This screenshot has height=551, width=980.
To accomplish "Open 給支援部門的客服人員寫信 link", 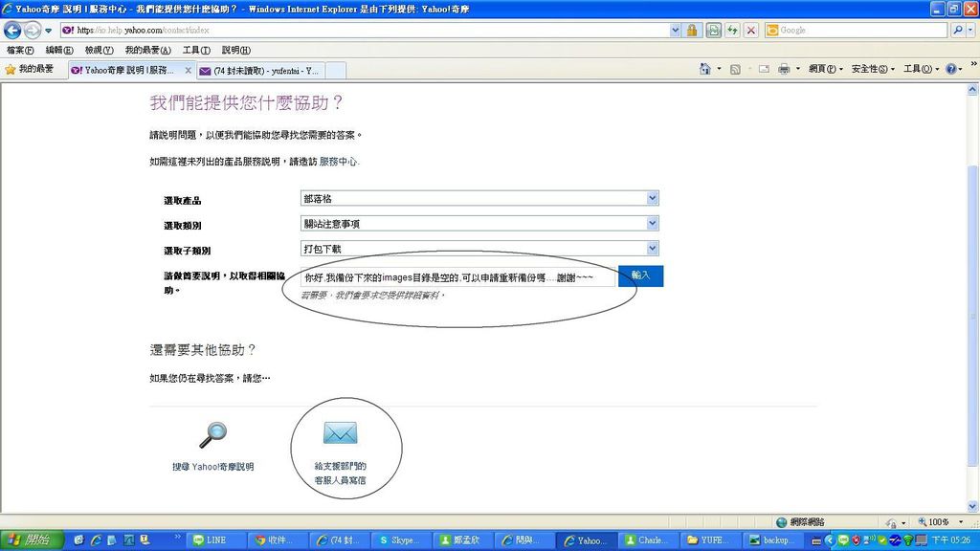I will 340,473.
